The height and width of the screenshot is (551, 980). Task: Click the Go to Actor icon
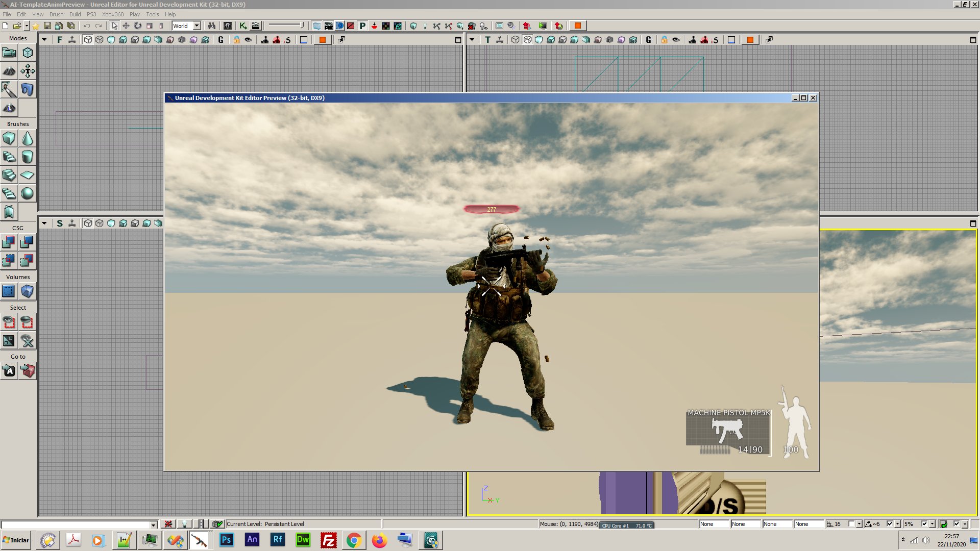point(9,371)
